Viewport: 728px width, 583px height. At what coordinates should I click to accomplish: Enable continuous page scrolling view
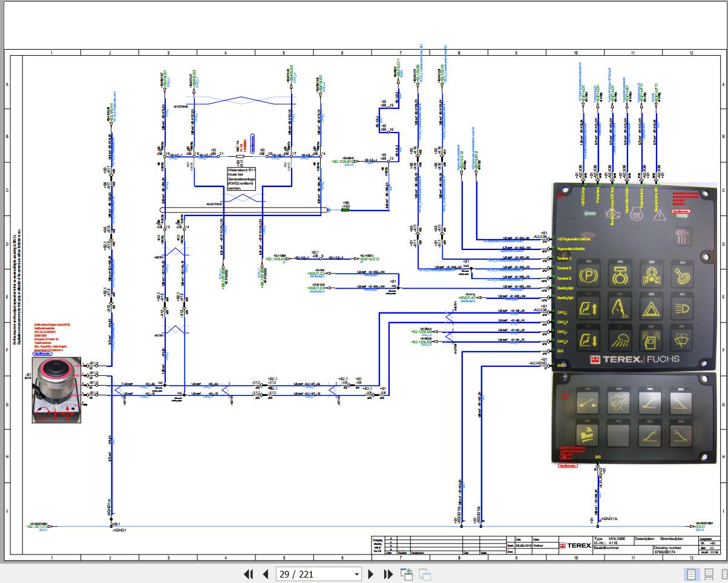click(x=709, y=574)
